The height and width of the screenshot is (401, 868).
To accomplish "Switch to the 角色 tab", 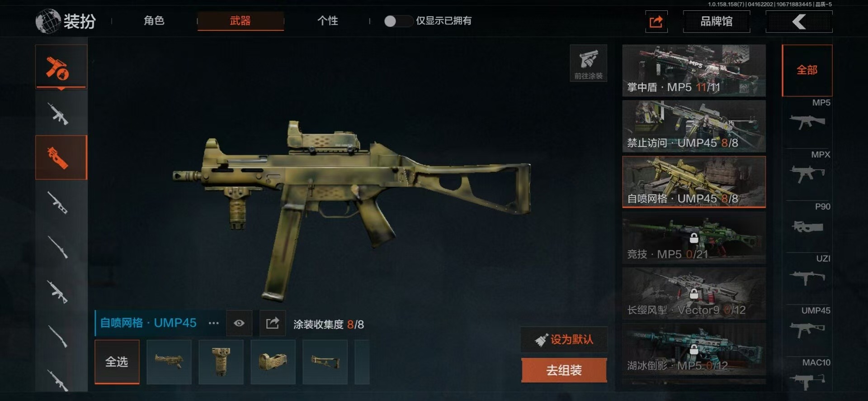I will tap(154, 21).
